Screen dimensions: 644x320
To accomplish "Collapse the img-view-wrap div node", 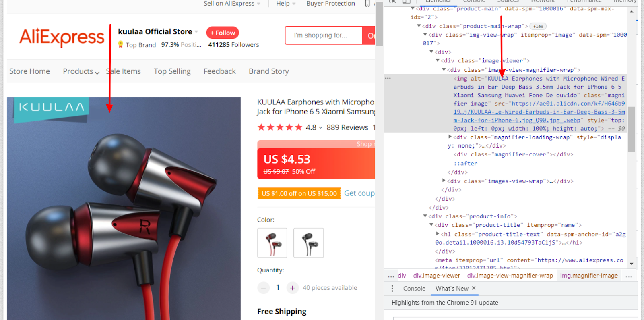I will pyautogui.click(x=425, y=35).
